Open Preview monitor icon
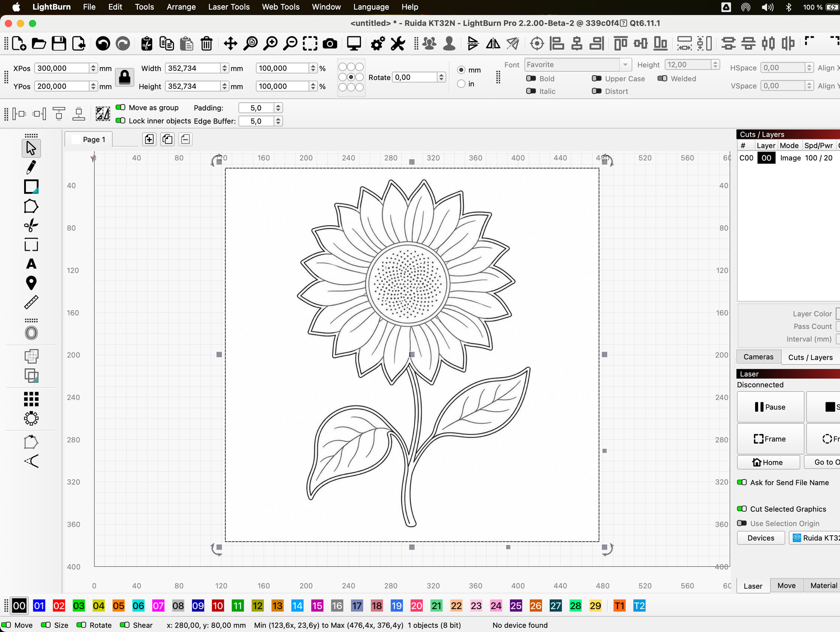 coord(354,43)
